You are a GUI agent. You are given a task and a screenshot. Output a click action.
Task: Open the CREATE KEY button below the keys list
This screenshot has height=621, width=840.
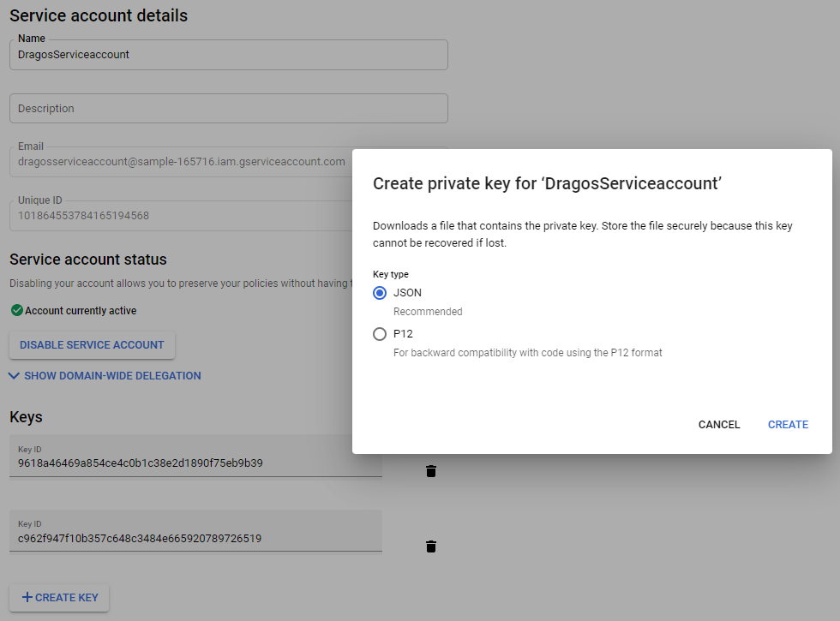click(x=59, y=598)
